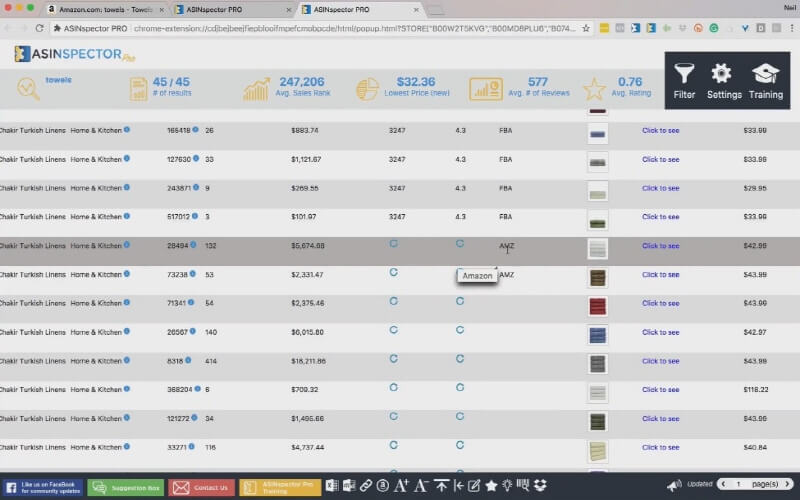Click the Amazon circle icon in bottom toolbar
Image resolution: width=800 pixels, height=500 pixels.
(x=383, y=485)
